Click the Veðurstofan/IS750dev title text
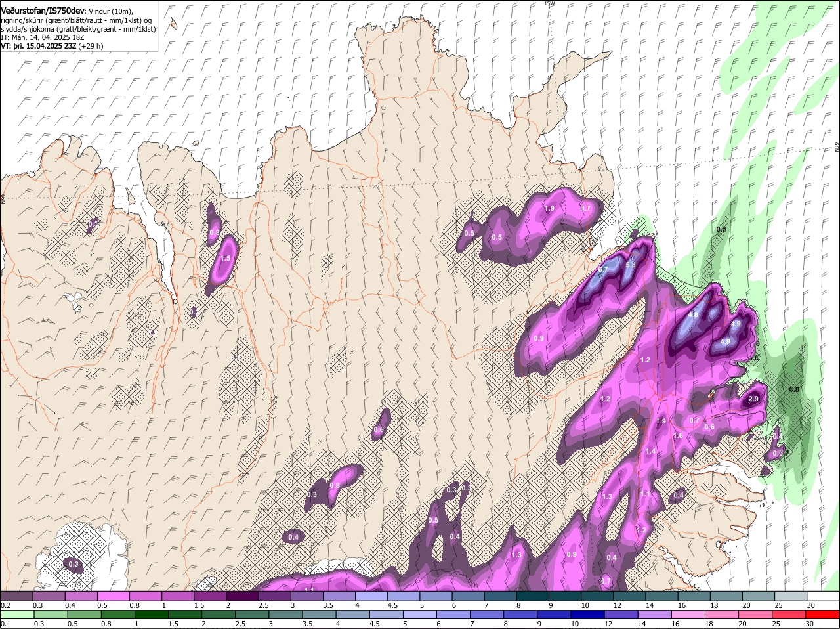840x629 pixels. (43, 11)
